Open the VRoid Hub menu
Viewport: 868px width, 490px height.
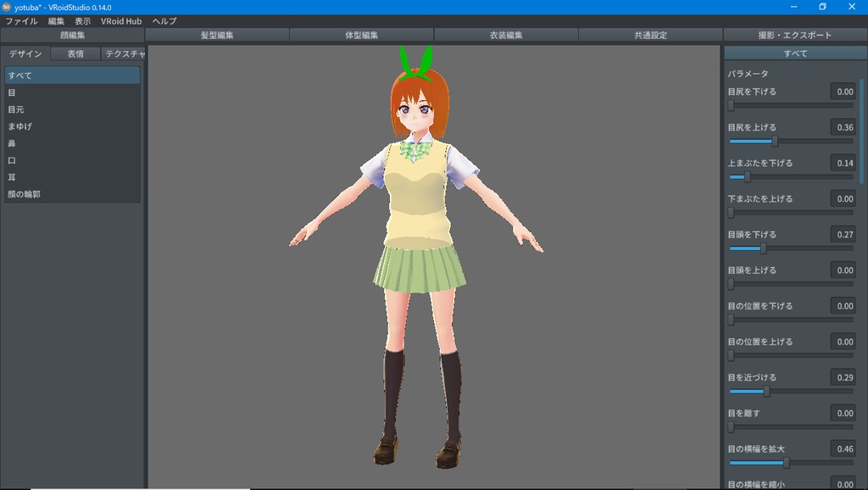point(121,21)
